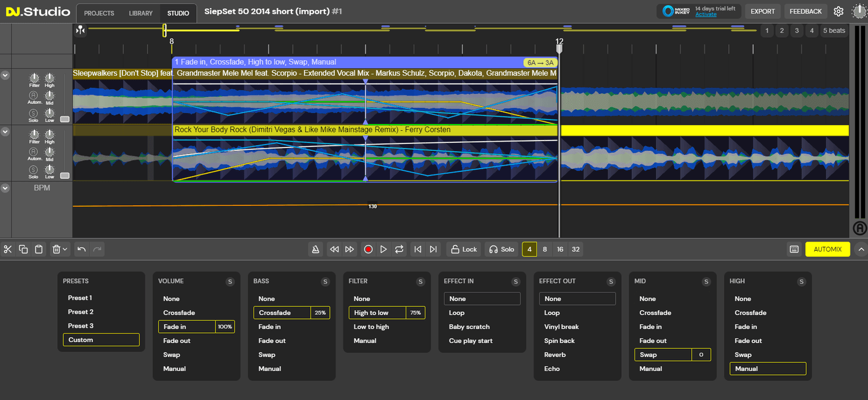868x400 pixels.
Task: Click the redo arrow
Action: click(97, 250)
